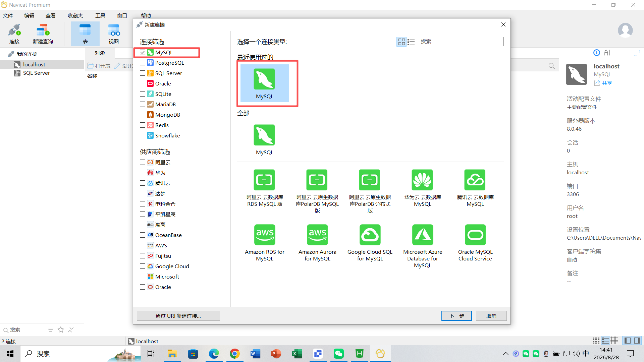Screen dimensions: 644x362
Task: Open 视图 toolbar item
Action: coord(114,34)
